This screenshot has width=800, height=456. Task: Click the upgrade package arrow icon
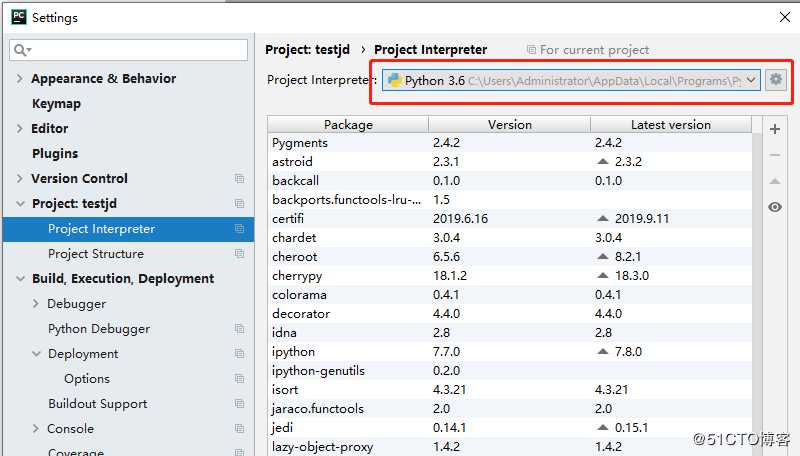point(774,181)
